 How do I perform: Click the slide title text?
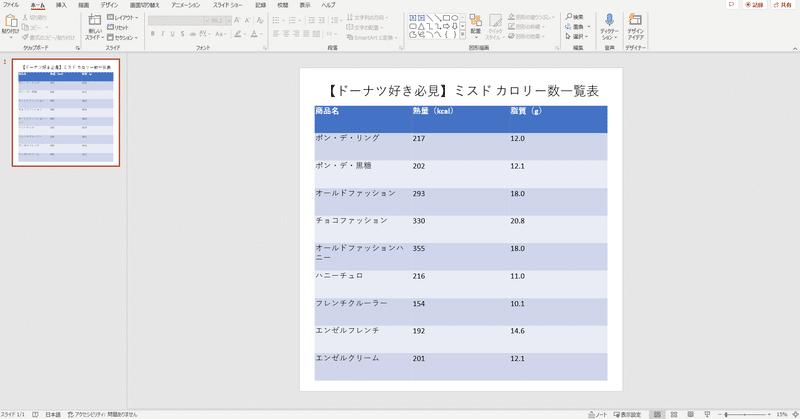[462, 91]
